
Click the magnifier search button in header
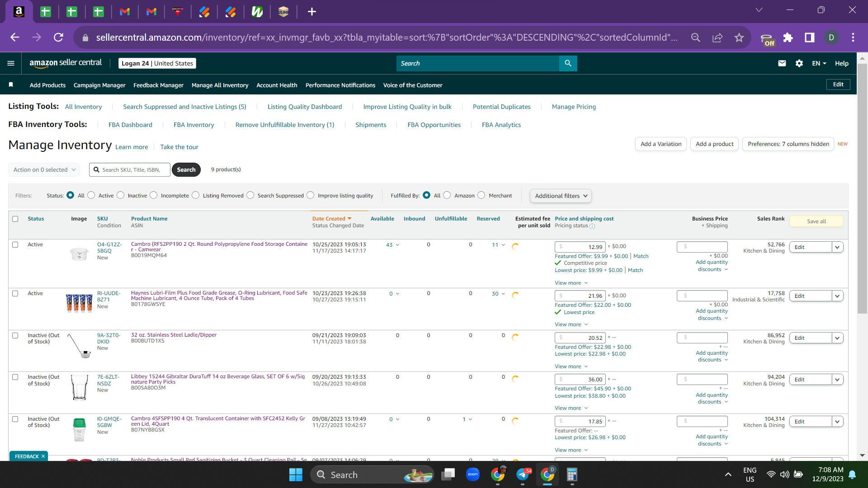tap(568, 63)
